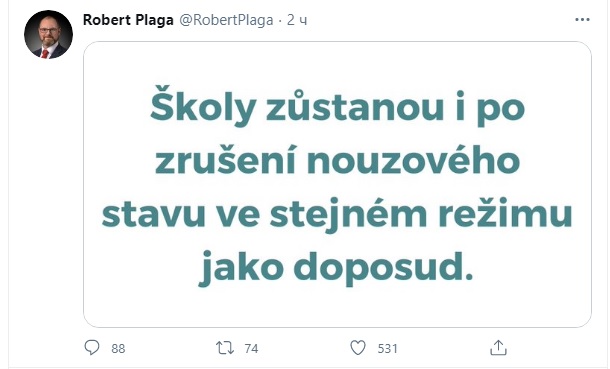This screenshot has width=610, height=369.
Task: Open the tweet image card
Action: [x=337, y=184]
